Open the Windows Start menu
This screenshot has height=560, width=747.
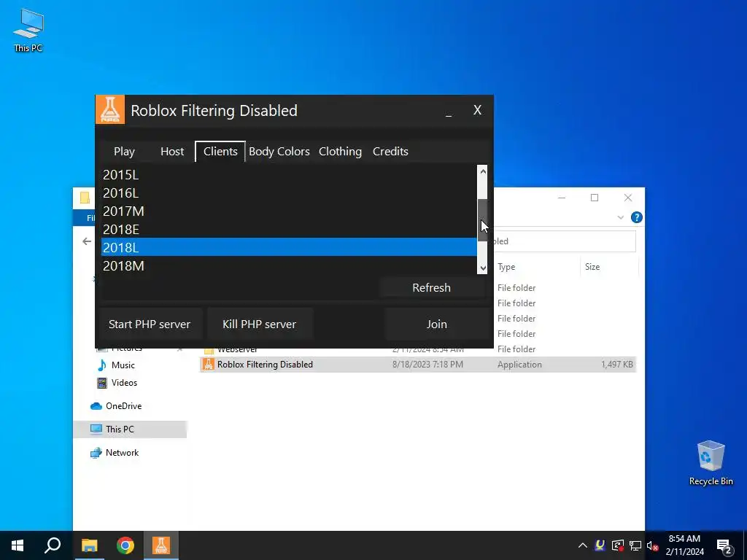pos(18,545)
